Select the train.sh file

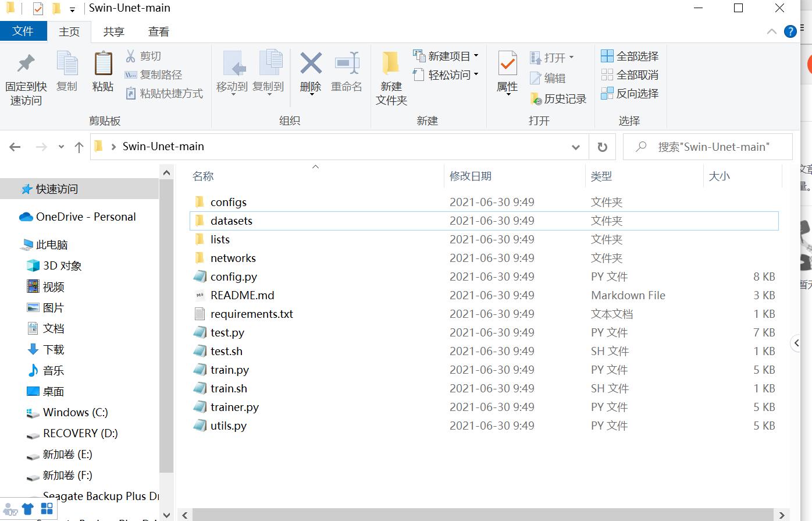[x=484, y=388]
